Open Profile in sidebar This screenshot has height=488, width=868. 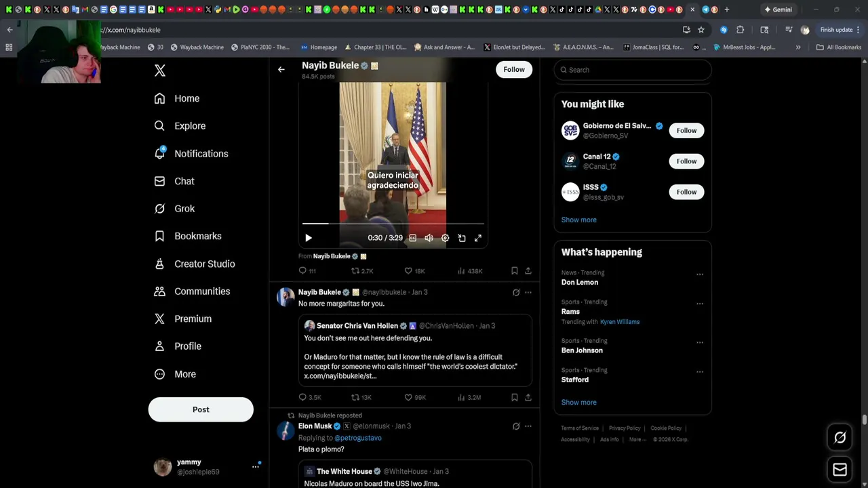pyautogui.click(x=178, y=346)
